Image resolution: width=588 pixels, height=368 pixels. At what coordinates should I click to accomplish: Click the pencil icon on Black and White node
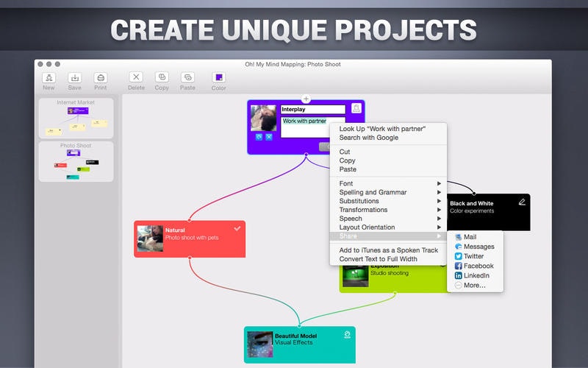(522, 202)
